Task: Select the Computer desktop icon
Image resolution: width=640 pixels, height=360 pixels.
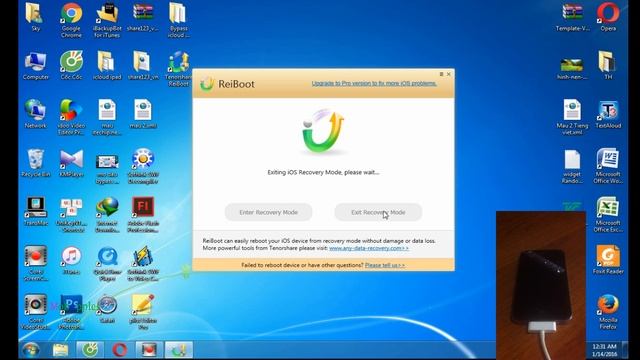Action: coord(36,65)
